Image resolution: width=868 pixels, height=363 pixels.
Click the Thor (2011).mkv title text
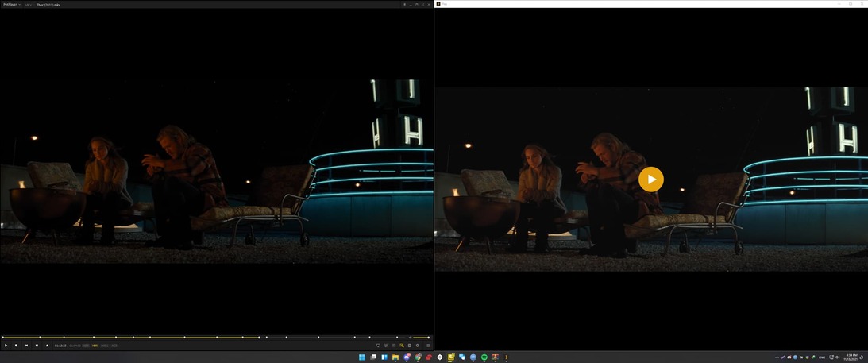coord(48,5)
